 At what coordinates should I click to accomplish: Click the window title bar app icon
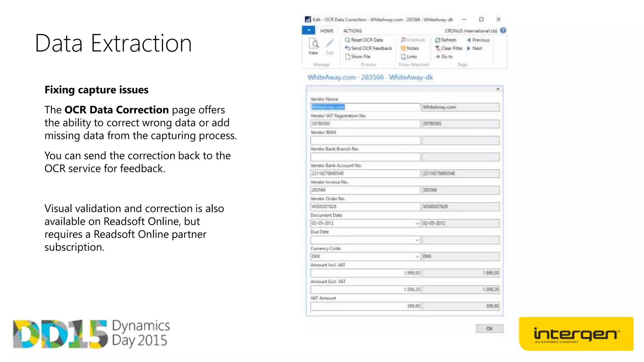pyautogui.click(x=308, y=19)
